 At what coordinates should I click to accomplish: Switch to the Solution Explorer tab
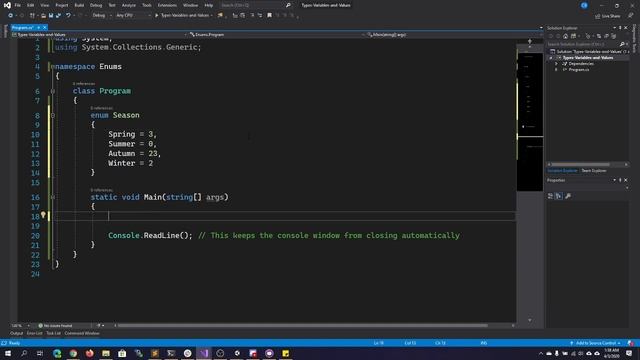[562, 171]
